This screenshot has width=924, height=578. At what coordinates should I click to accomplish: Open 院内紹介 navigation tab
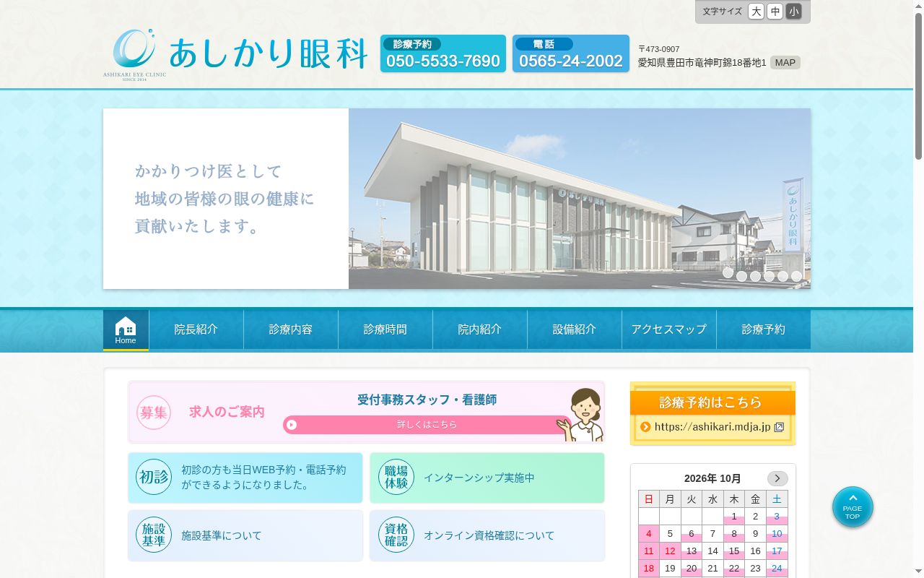tap(480, 329)
